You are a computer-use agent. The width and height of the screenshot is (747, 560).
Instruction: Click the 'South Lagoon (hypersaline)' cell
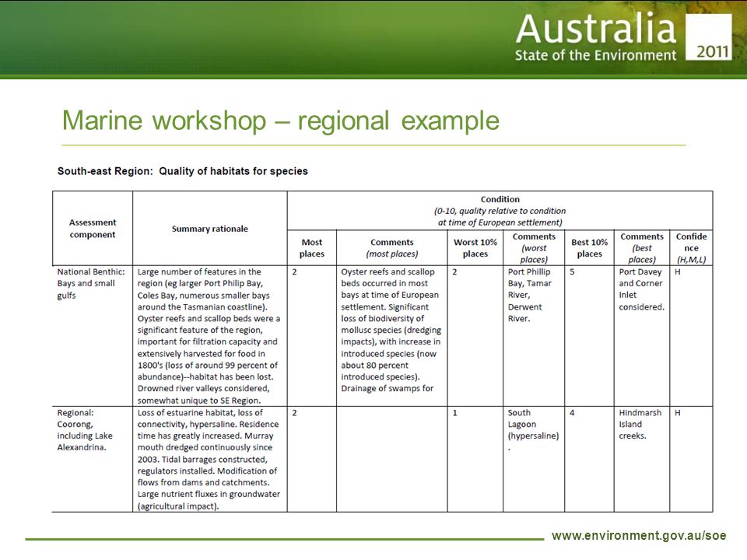pos(534,459)
